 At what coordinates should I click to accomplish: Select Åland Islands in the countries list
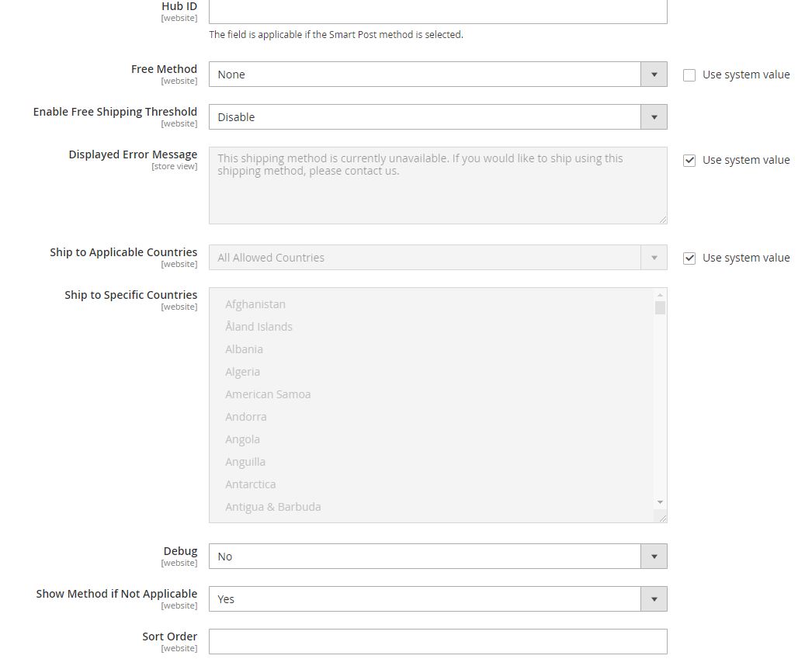(x=259, y=326)
